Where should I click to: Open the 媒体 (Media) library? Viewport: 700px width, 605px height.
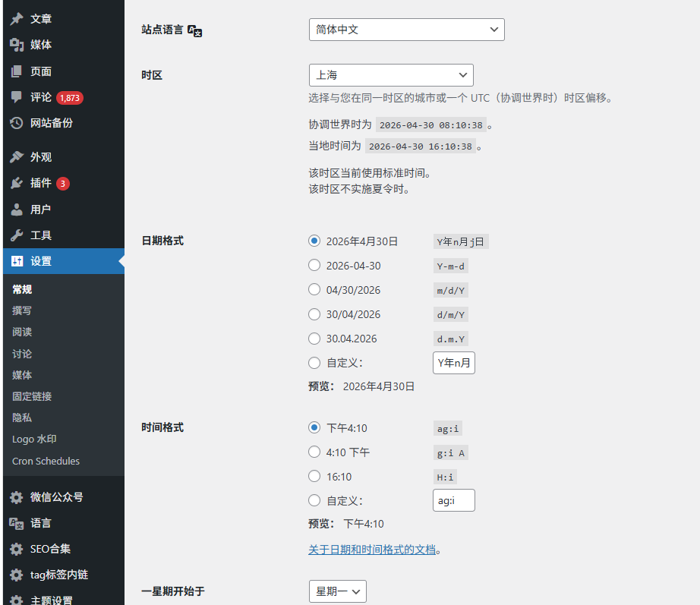(x=36, y=44)
